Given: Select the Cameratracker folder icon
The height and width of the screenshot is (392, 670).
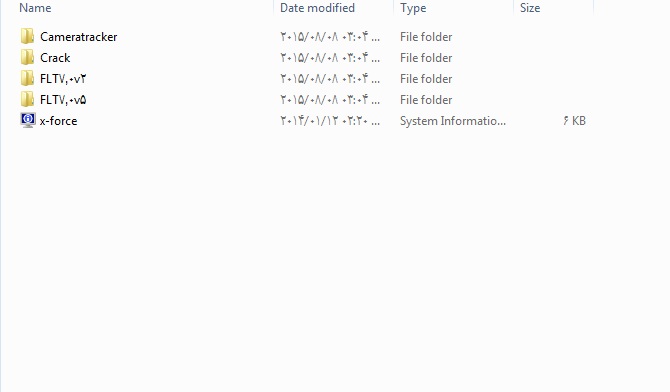Looking at the screenshot, I should coord(27,36).
